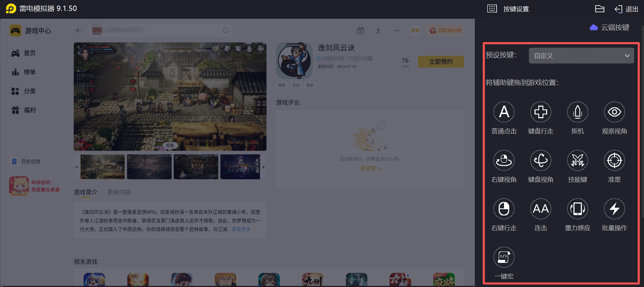Open the download manager arrow icon
The width and height of the screenshot is (644, 287).
tap(378, 31)
